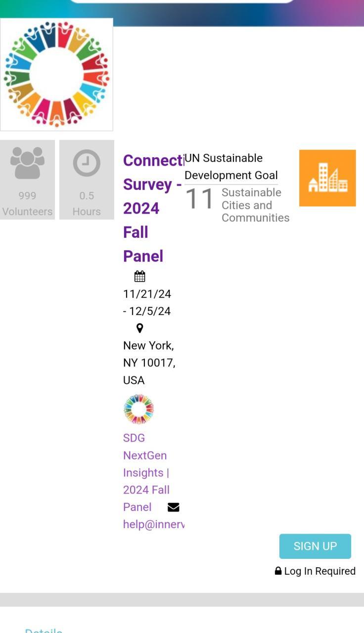Click the envelope email icon
The image size is (364, 633).
(x=174, y=507)
